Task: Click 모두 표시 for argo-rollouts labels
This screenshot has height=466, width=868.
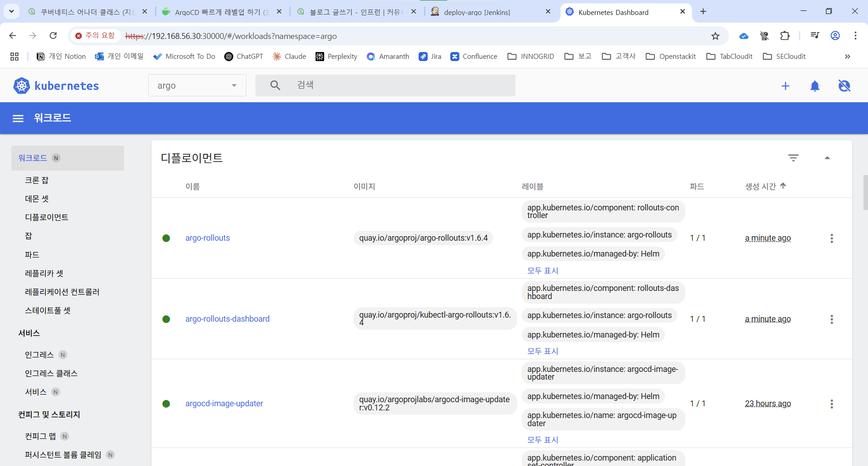Action: 542,271
